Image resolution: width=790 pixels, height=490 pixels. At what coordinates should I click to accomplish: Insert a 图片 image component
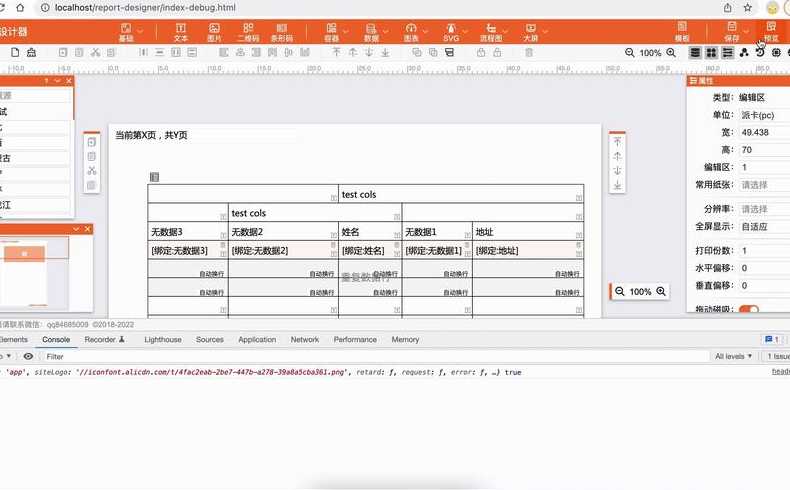214,32
